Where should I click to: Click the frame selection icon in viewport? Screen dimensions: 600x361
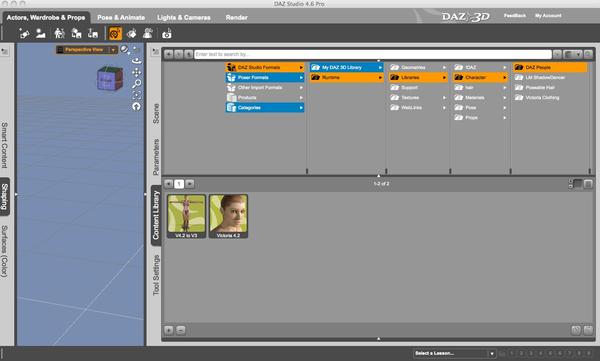(x=137, y=95)
